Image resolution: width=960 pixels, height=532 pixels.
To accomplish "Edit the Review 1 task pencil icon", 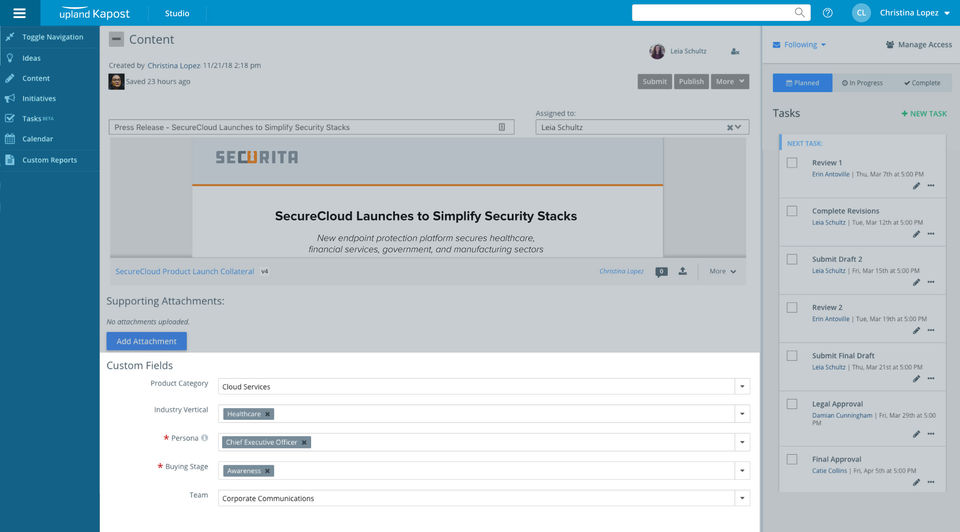I will pos(916,186).
